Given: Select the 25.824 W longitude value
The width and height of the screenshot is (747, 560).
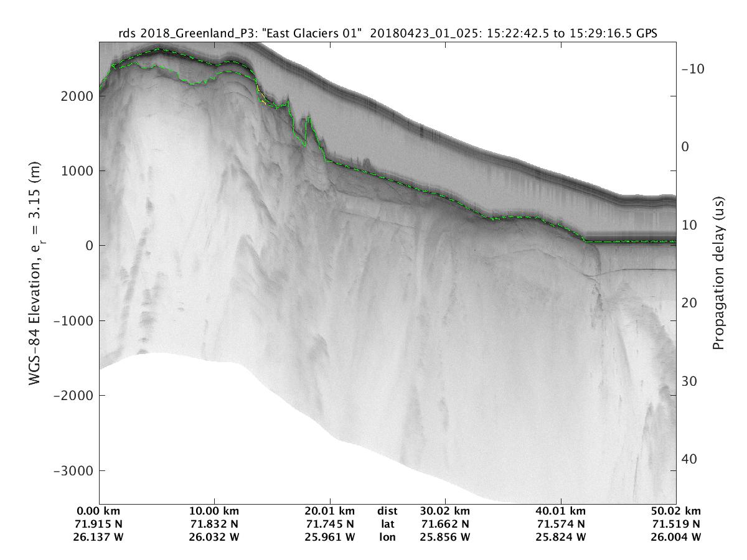Looking at the screenshot, I should 561,536.
